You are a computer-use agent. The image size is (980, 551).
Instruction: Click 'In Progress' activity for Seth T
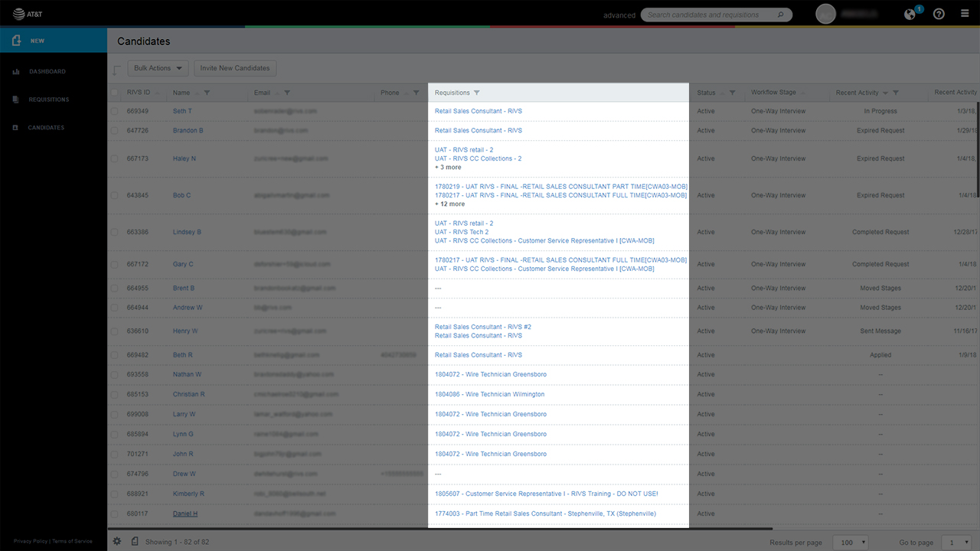(x=880, y=111)
